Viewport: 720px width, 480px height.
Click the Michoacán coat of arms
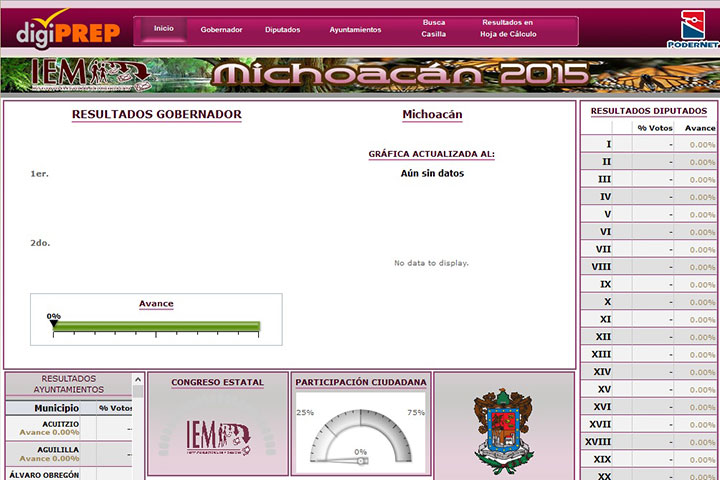(x=504, y=430)
